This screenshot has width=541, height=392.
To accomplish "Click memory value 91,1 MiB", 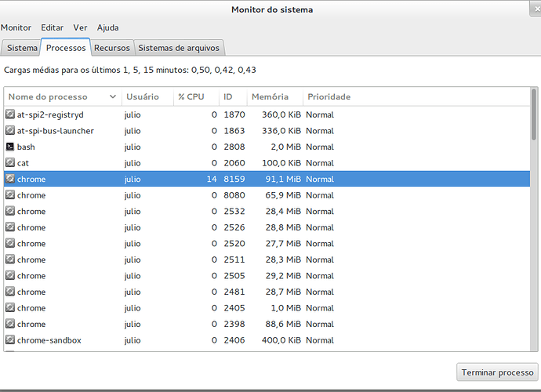I will (x=283, y=179).
